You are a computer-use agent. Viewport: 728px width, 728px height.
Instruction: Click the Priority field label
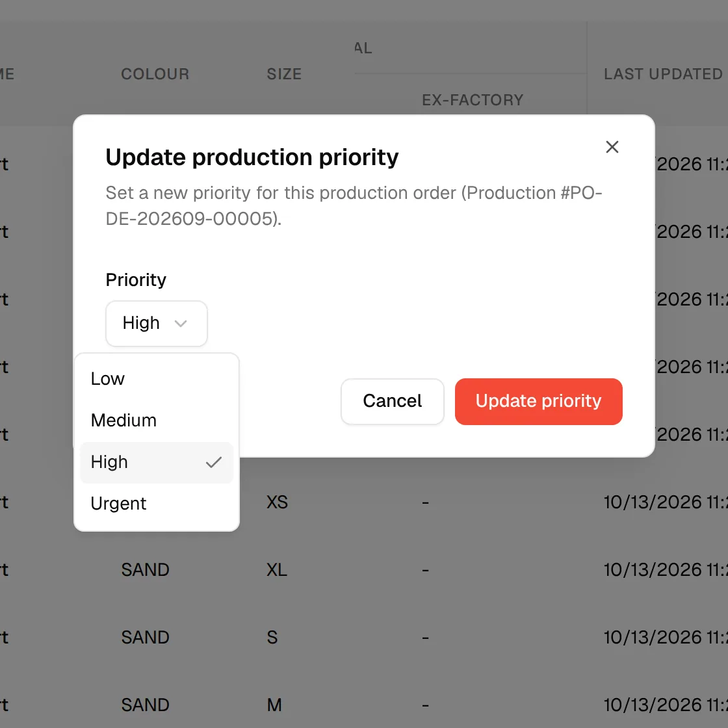pos(136,280)
